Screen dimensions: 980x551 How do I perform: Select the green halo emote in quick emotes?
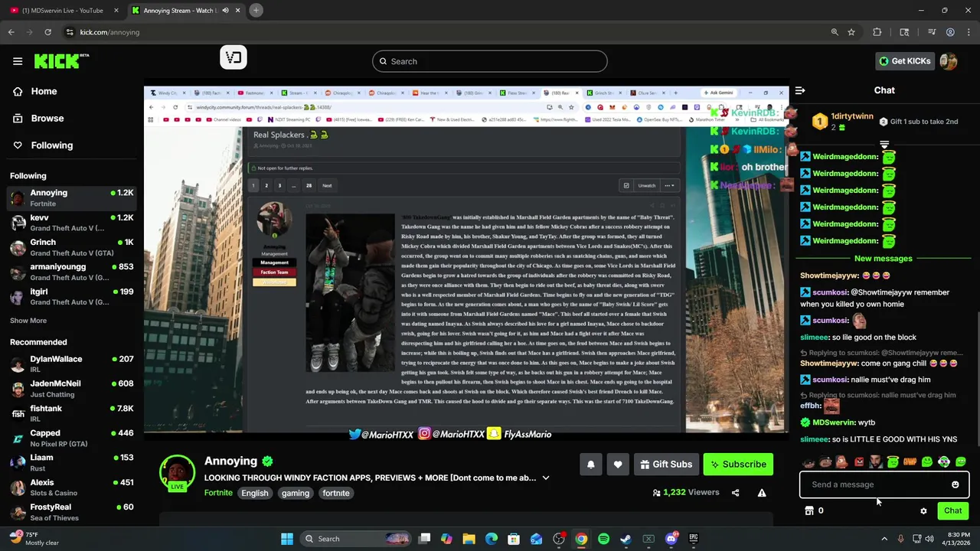coord(893,461)
